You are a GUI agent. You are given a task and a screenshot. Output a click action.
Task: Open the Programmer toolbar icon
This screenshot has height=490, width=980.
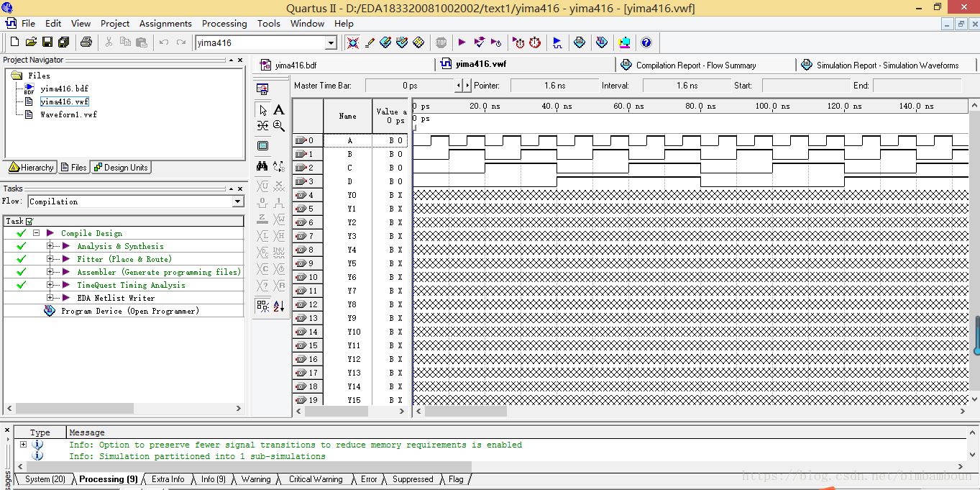click(x=602, y=42)
